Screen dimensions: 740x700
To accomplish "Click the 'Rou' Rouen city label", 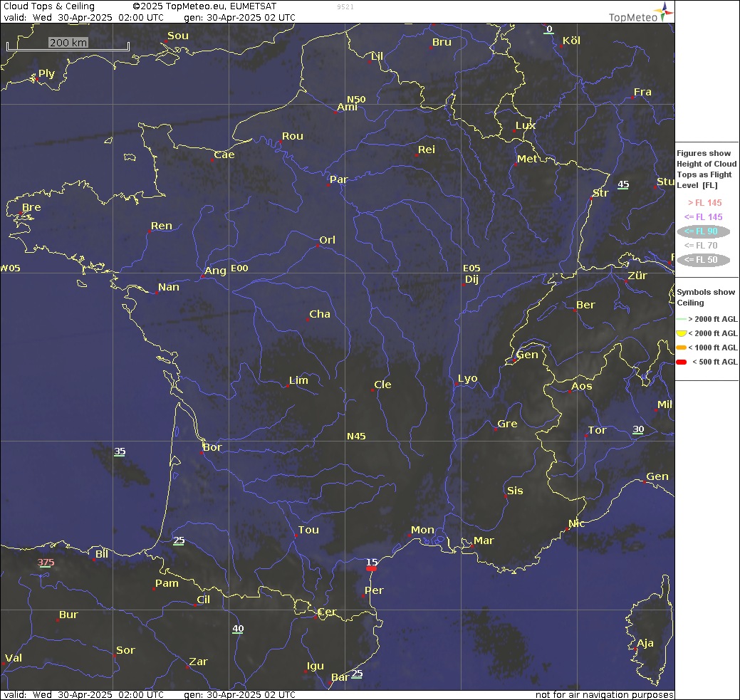I will click(x=293, y=136).
